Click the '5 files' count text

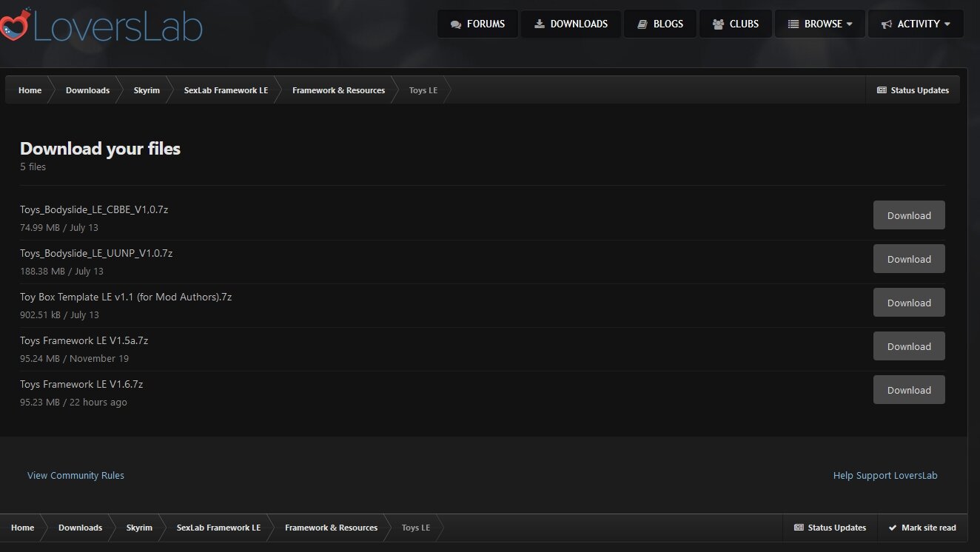point(33,166)
